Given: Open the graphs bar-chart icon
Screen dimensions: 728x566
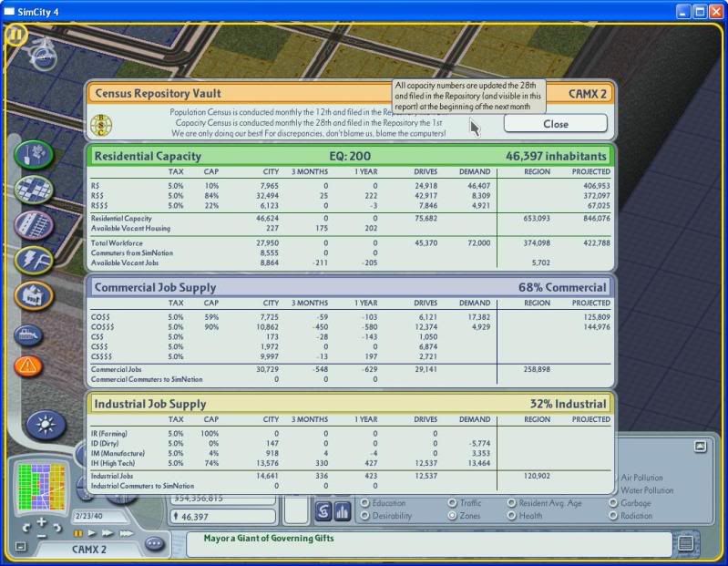Looking at the screenshot, I should (x=343, y=511).
